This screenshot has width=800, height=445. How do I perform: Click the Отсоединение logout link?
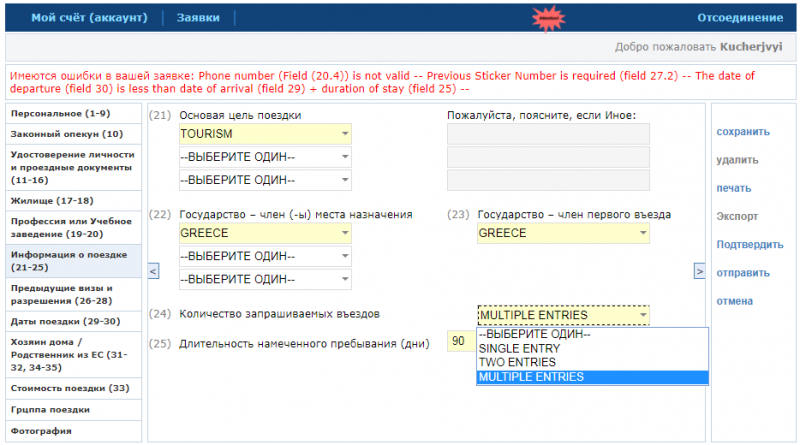[x=740, y=18]
